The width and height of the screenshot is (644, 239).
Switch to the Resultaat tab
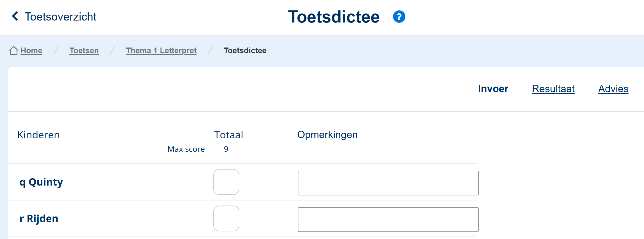pyautogui.click(x=553, y=89)
